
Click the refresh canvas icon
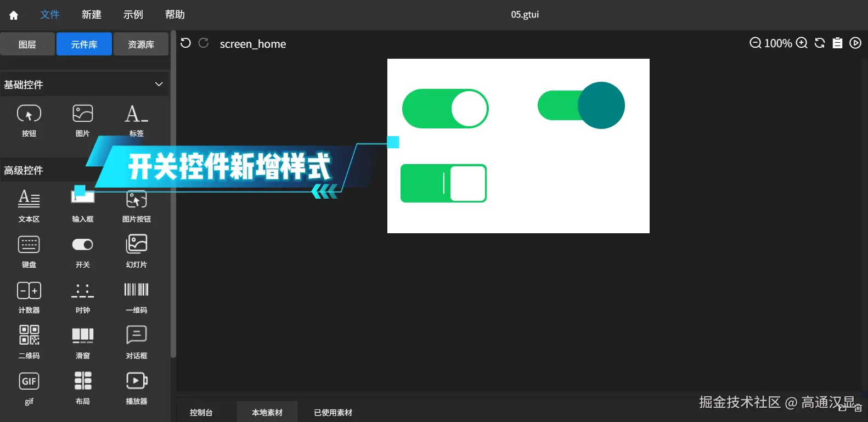point(820,43)
